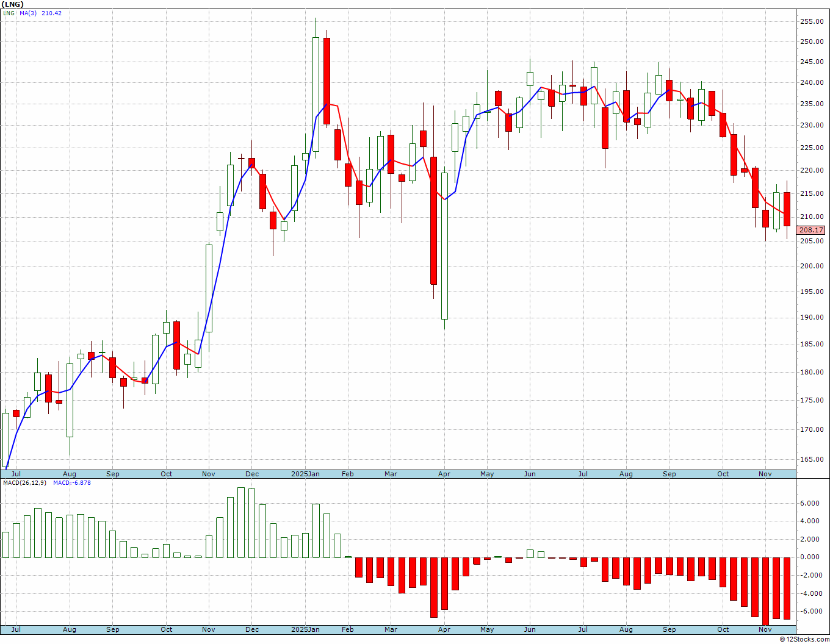
Task: Click the MACD:-6.878 value readout
Action: pyautogui.click(x=72, y=483)
